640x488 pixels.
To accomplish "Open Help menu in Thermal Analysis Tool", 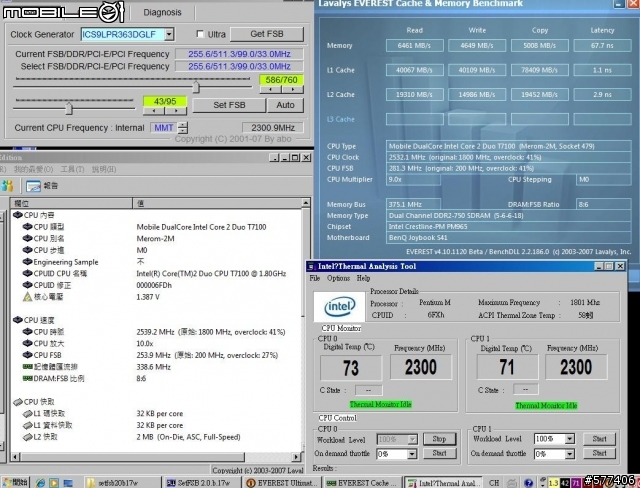I will (363, 278).
